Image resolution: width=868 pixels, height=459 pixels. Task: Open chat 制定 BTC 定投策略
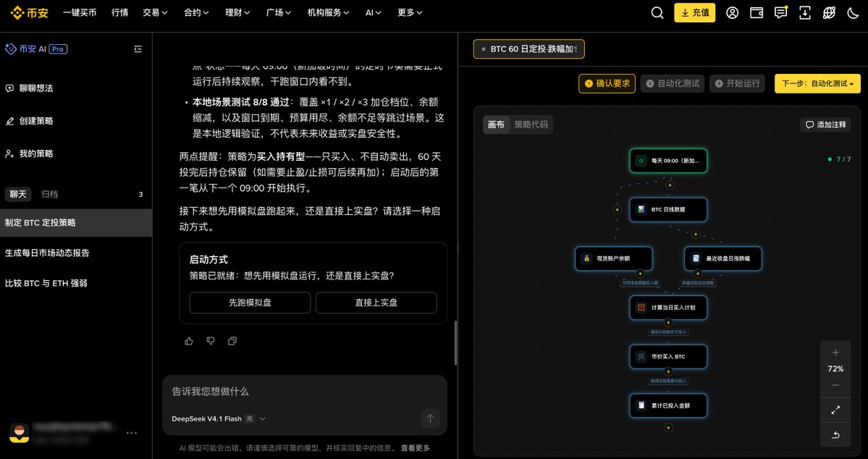(x=76, y=222)
